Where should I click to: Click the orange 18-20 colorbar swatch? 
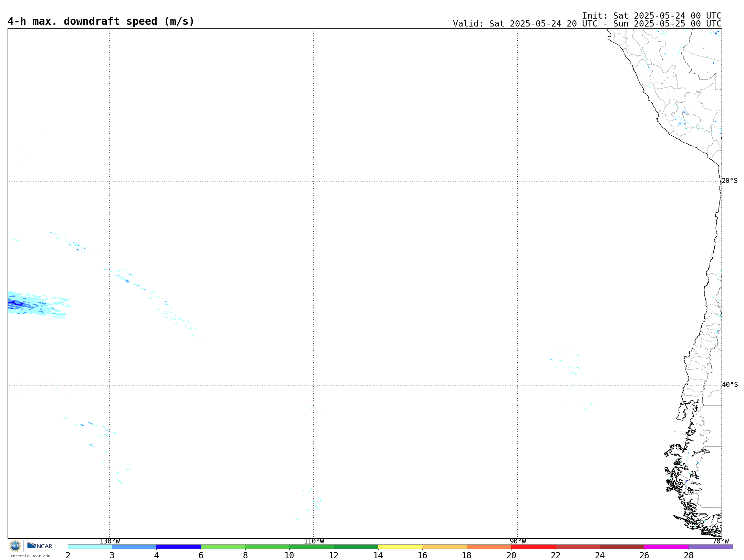point(489,547)
